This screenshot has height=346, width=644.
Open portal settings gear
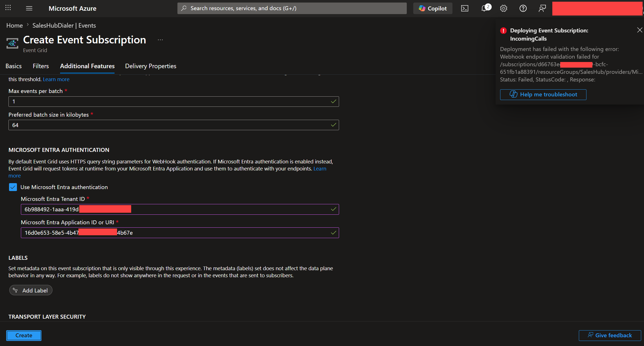point(504,8)
